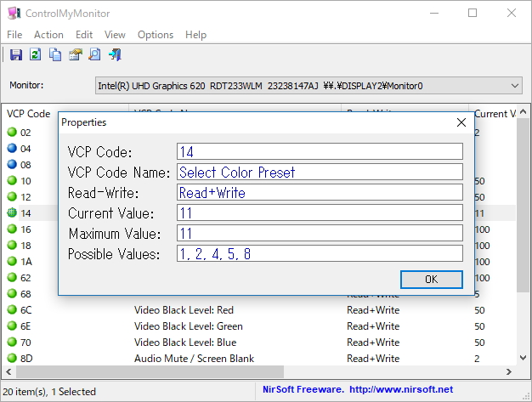This screenshot has width=532, height=402.
Task: Click the Save Selected Items toolbar icon
Action: click(16, 54)
